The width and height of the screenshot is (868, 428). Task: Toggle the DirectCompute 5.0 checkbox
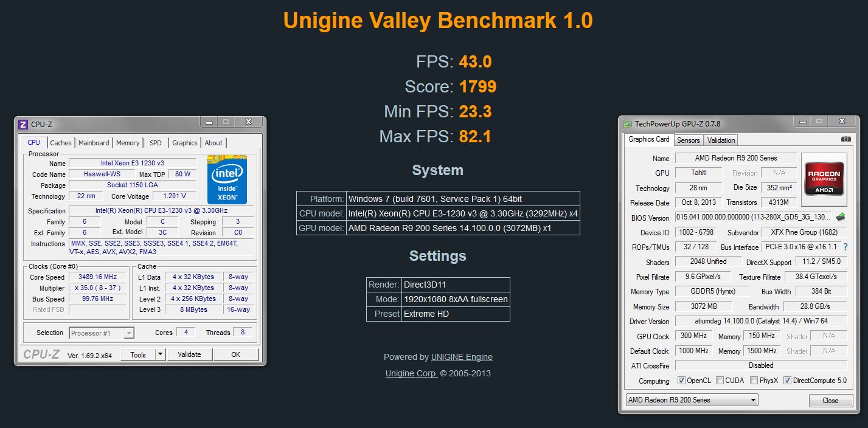coord(788,381)
